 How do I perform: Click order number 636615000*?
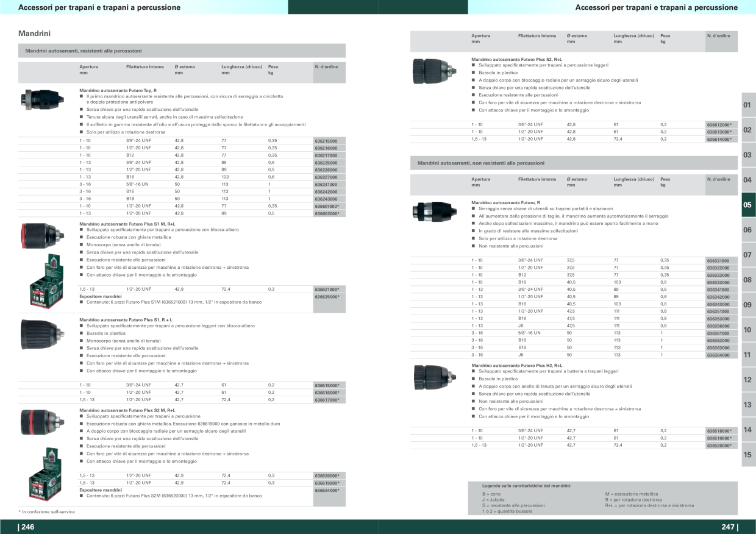[x=327, y=386]
